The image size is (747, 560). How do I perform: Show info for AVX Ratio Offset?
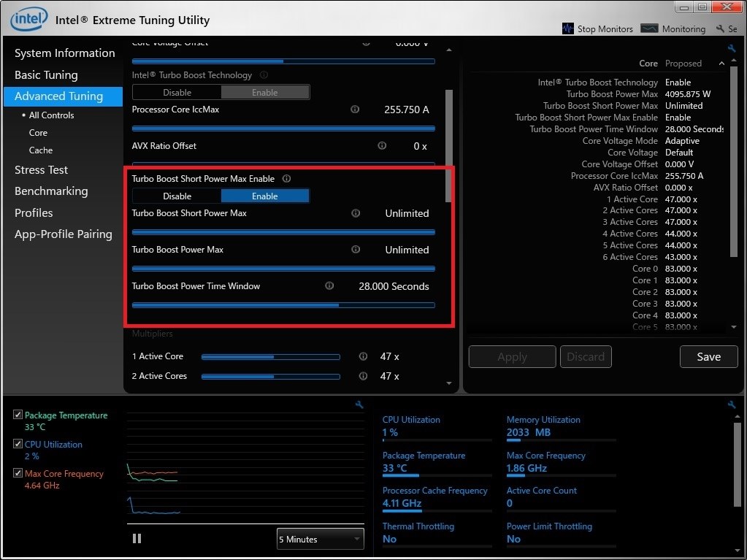click(382, 146)
